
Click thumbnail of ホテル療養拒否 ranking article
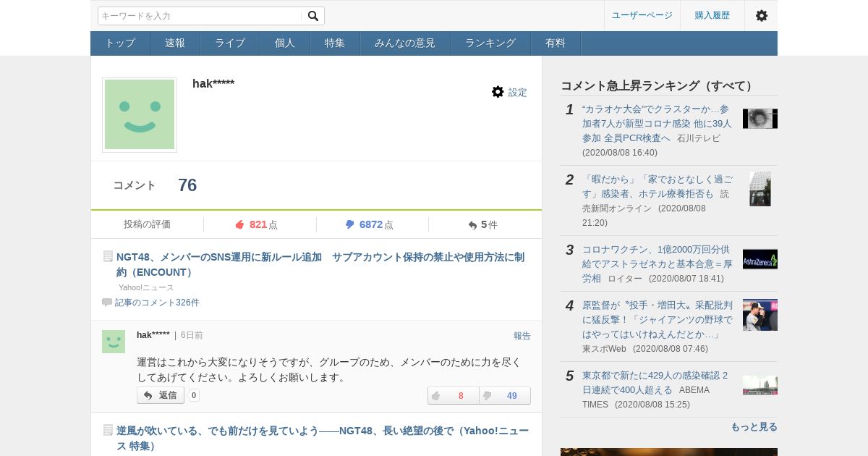click(x=760, y=189)
